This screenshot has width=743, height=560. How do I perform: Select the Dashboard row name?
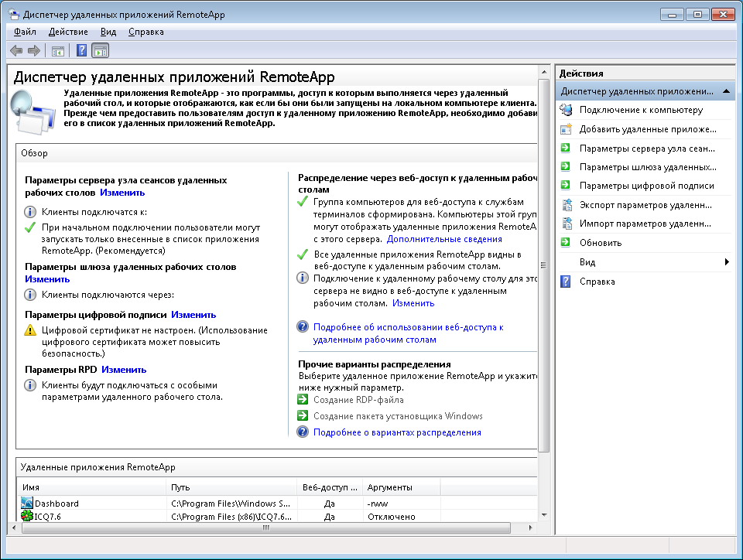point(56,504)
